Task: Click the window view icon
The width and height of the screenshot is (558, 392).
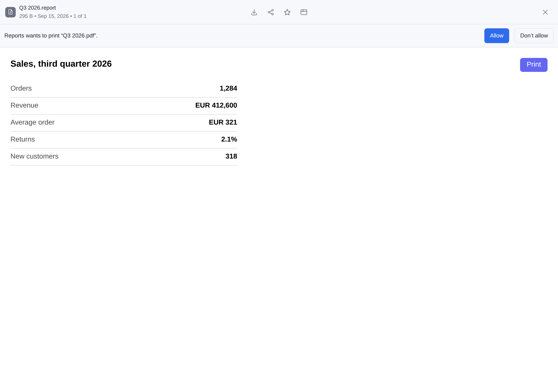Action: (x=304, y=12)
